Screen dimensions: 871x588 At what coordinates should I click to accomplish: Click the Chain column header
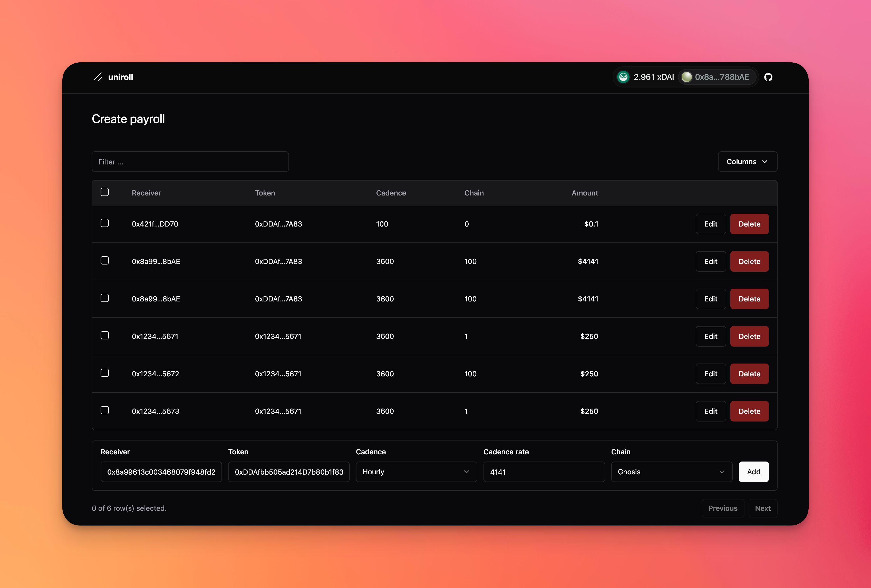coord(474,193)
